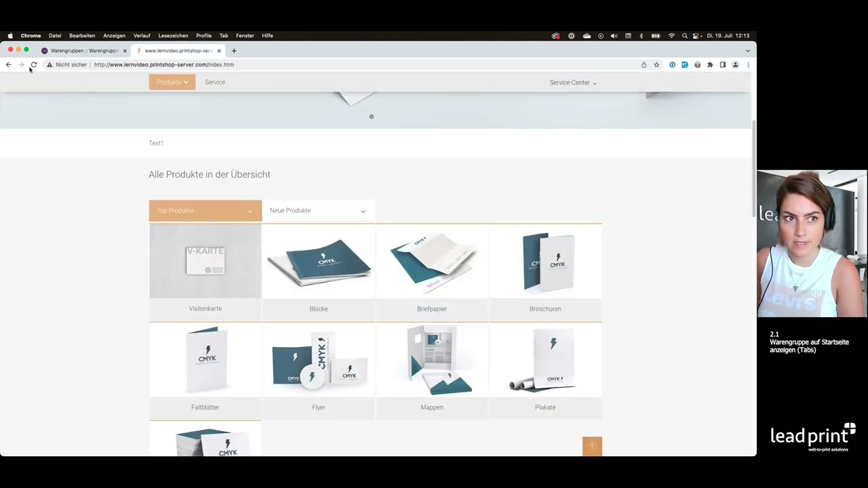Image resolution: width=868 pixels, height=488 pixels.
Task: Click the battery icon in menu bar
Action: pyautogui.click(x=656, y=36)
